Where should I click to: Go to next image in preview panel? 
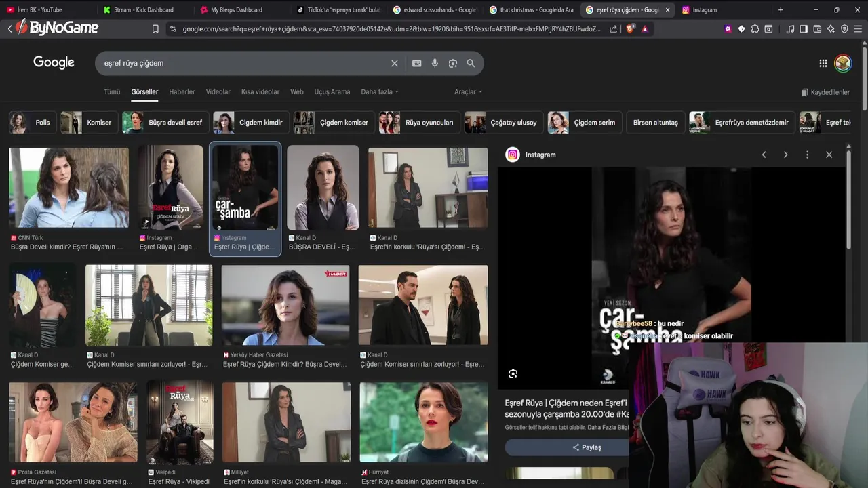click(x=785, y=155)
